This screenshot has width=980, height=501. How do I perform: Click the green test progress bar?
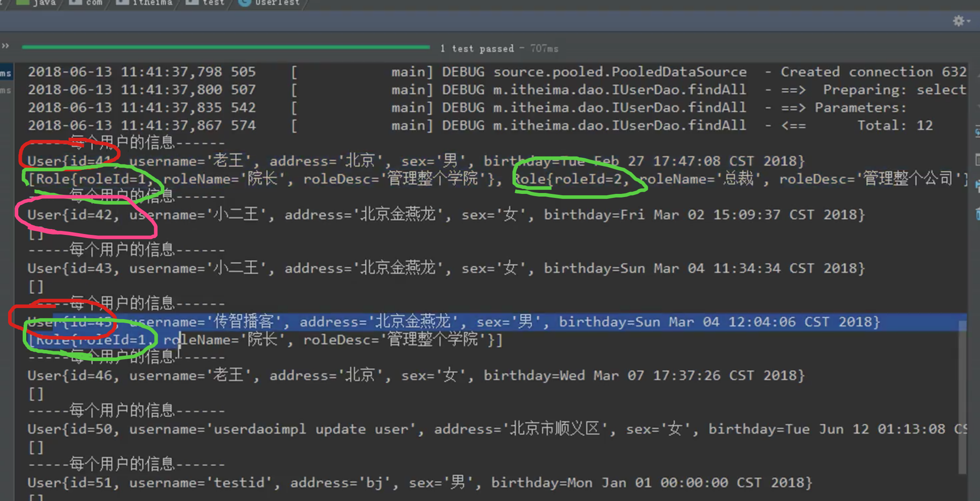point(225,46)
